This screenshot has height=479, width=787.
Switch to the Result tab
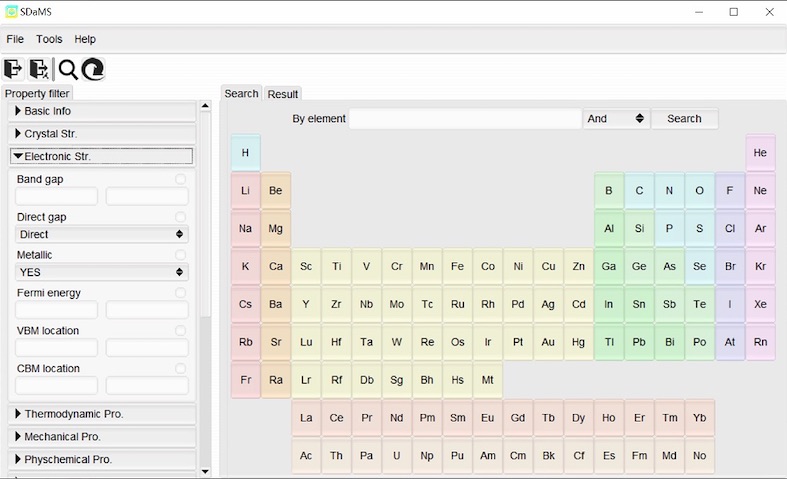[283, 94]
